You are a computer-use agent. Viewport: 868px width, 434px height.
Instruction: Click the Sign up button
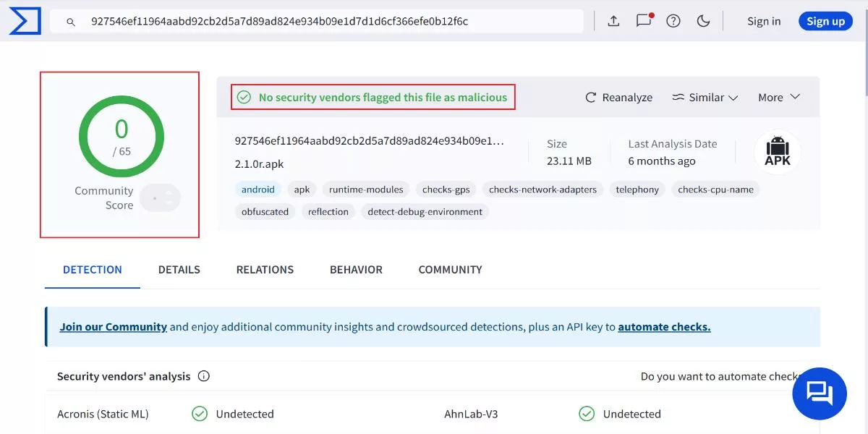(825, 21)
